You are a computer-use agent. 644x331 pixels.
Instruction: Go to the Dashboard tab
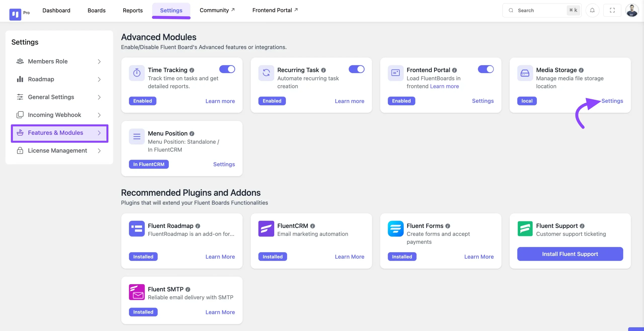click(56, 10)
